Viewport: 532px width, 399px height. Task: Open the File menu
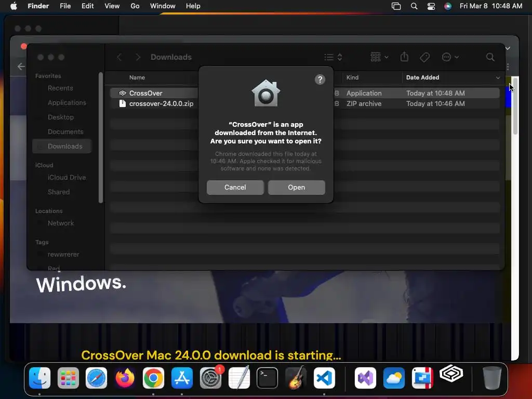pyautogui.click(x=65, y=6)
